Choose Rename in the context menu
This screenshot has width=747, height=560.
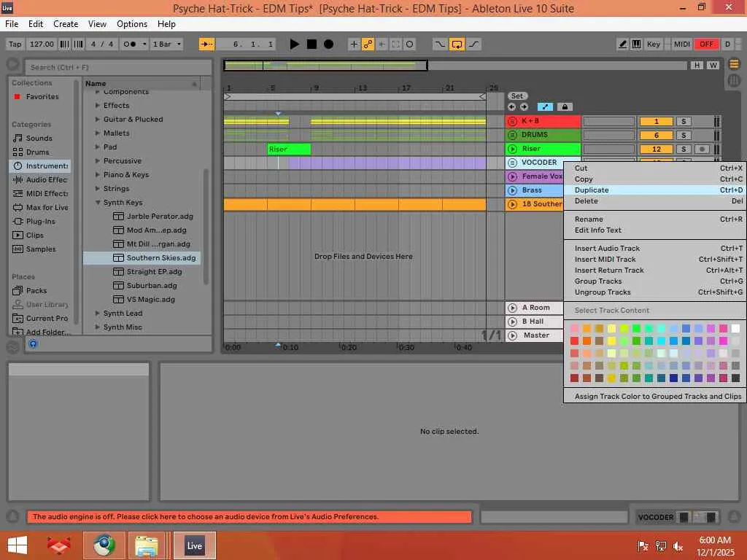click(x=655, y=219)
